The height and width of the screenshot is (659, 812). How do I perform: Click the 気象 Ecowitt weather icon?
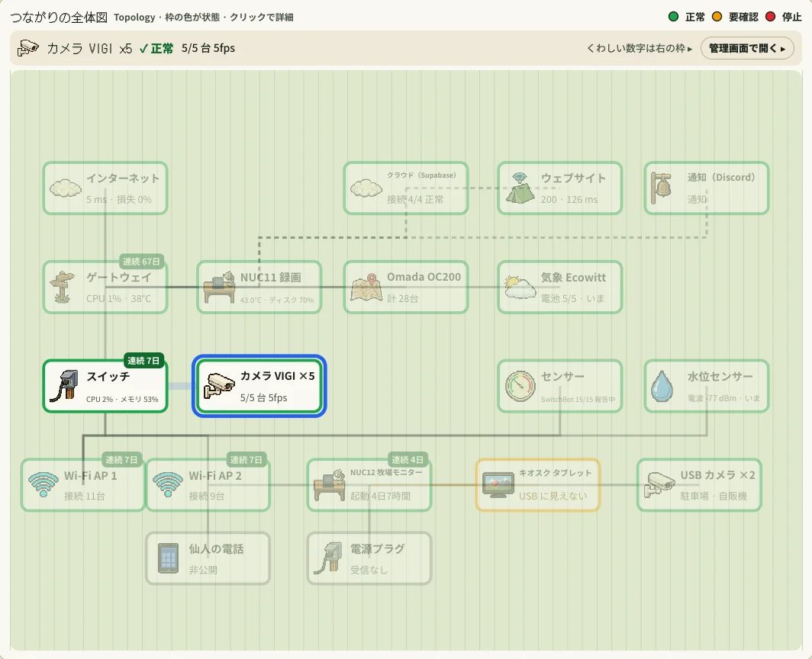click(x=520, y=287)
